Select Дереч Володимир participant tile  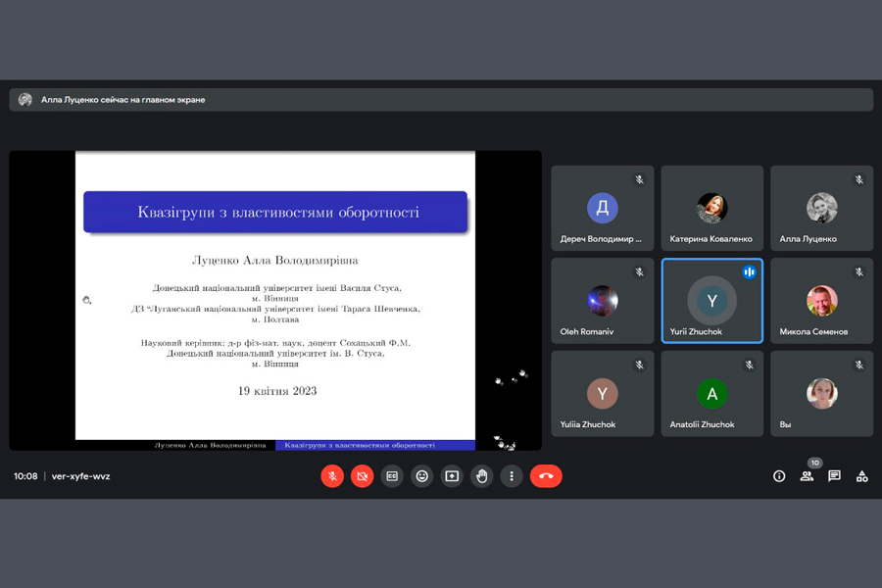[603, 208]
